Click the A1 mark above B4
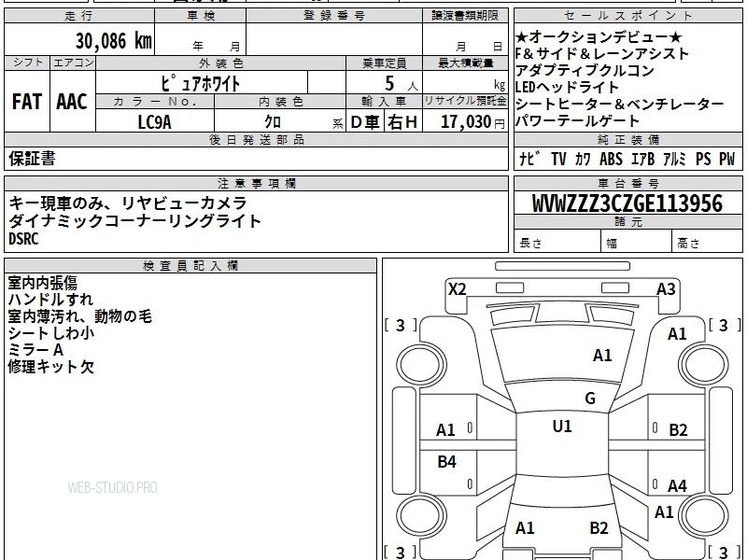This screenshot has height=560, width=747. tap(445, 430)
